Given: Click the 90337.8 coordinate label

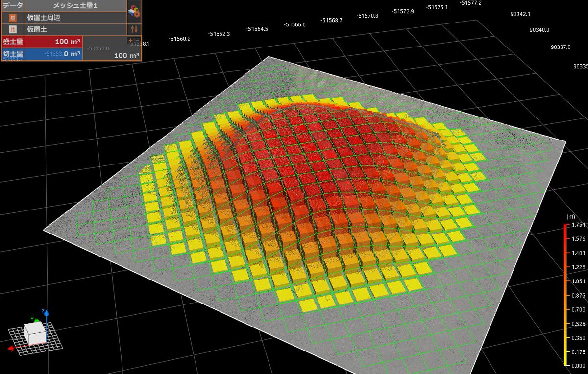Looking at the screenshot, I should pyautogui.click(x=561, y=47).
